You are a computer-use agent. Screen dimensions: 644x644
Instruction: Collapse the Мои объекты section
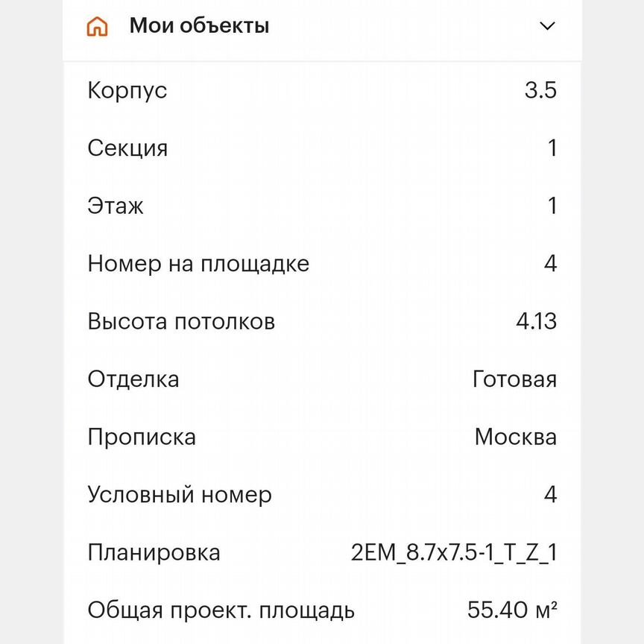[x=547, y=25]
